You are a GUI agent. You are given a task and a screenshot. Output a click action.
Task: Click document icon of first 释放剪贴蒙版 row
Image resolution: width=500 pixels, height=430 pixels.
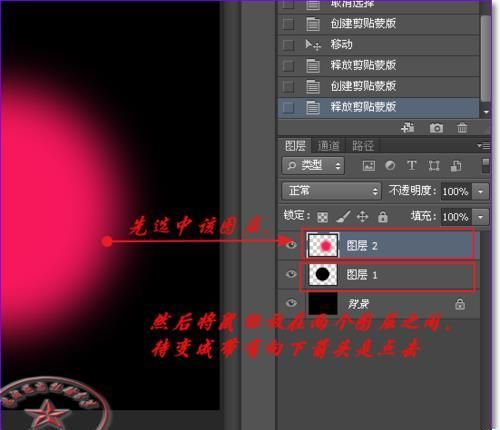pos(313,65)
